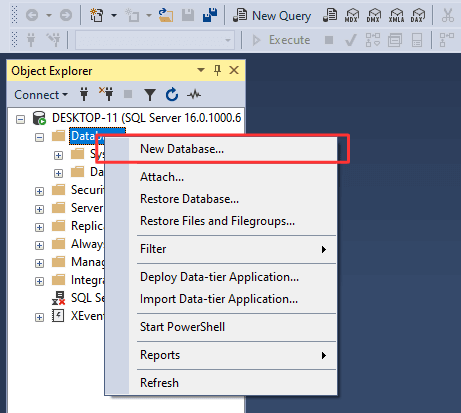Open an Analysis Services XMLA query
This screenshot has width=461, height=413.
tap(396, 15)
